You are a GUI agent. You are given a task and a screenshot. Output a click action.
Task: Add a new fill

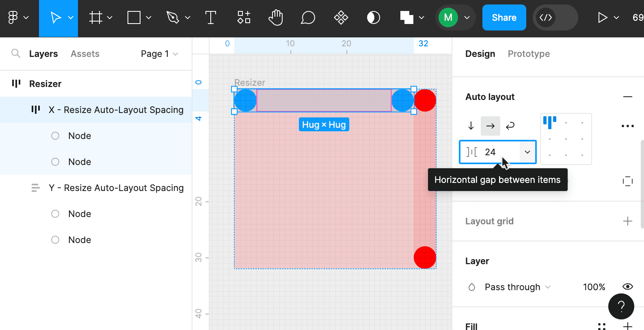[628, 326]
